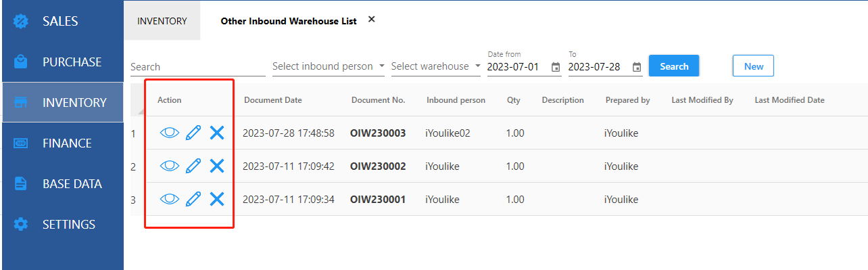Image resolution: width=868 pixels, height=270 pixels.
Task: Delete document OIW230001 using X icon
Action: (217, 199)
